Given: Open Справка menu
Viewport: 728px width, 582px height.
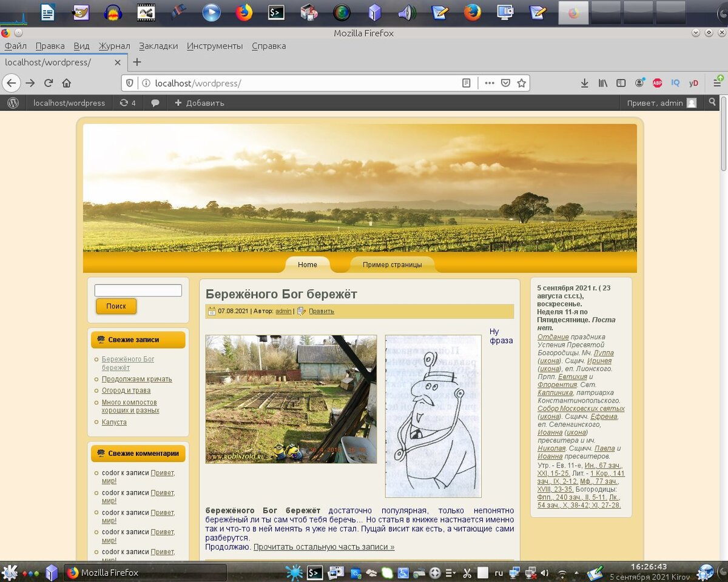Looking at the screenshot, I should [269, 46].
